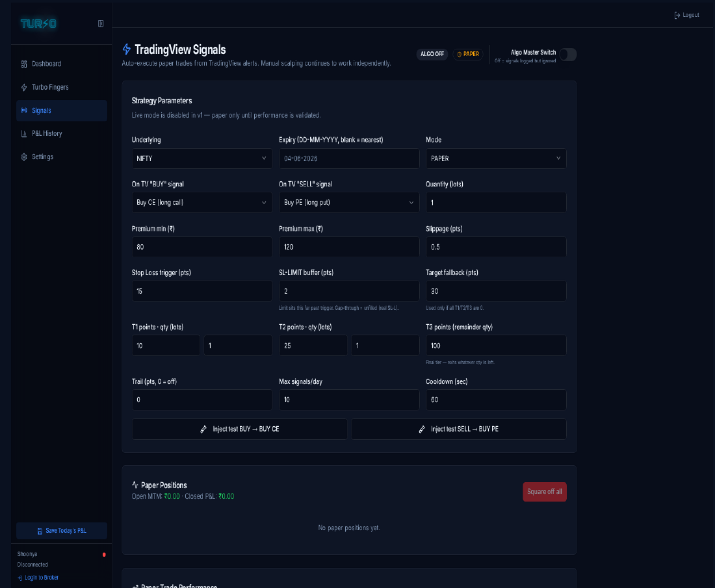Click the Cooldown (sec) field
This screenshot has height=588, width=715.
tap(496, 400)
